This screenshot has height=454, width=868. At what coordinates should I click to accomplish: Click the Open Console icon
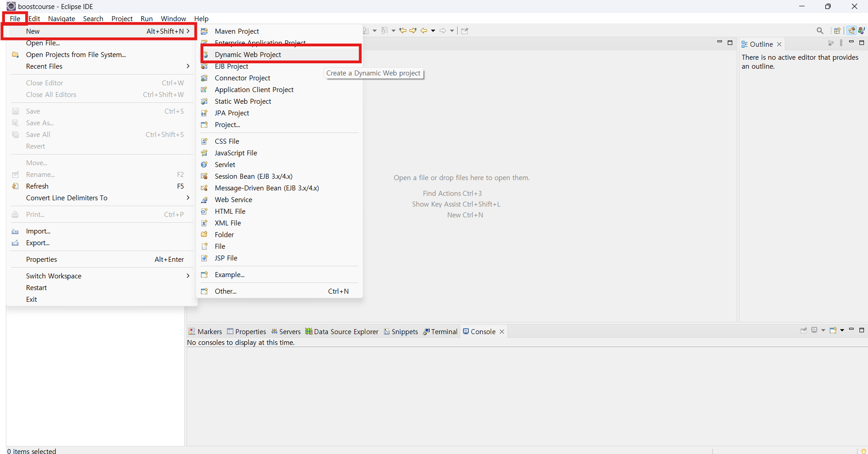tap(833, 331)
